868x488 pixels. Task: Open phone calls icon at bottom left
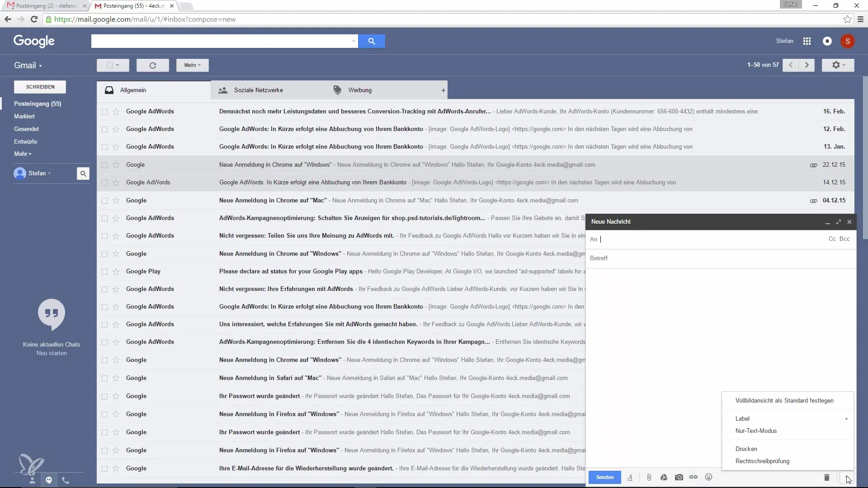66,480
